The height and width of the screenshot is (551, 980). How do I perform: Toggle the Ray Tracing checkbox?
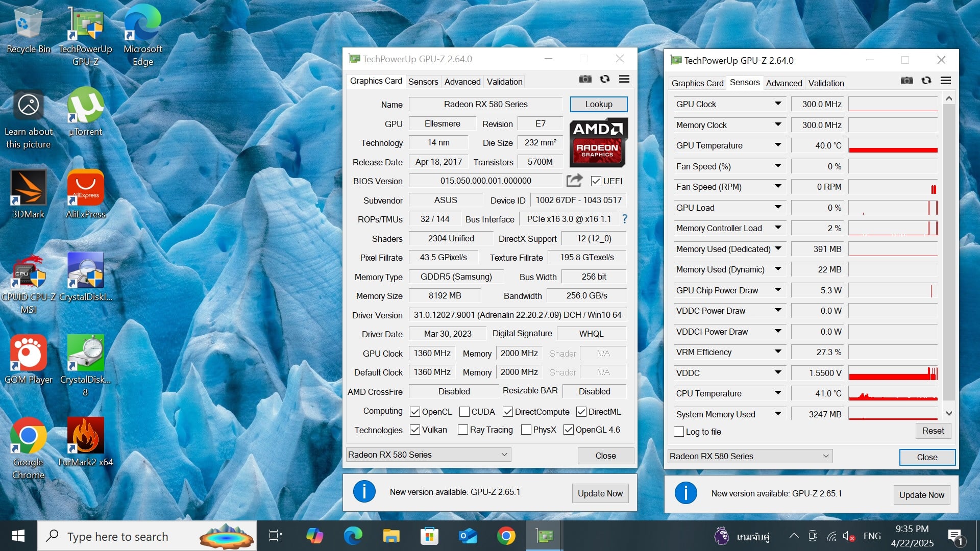[x=463, y=430]
